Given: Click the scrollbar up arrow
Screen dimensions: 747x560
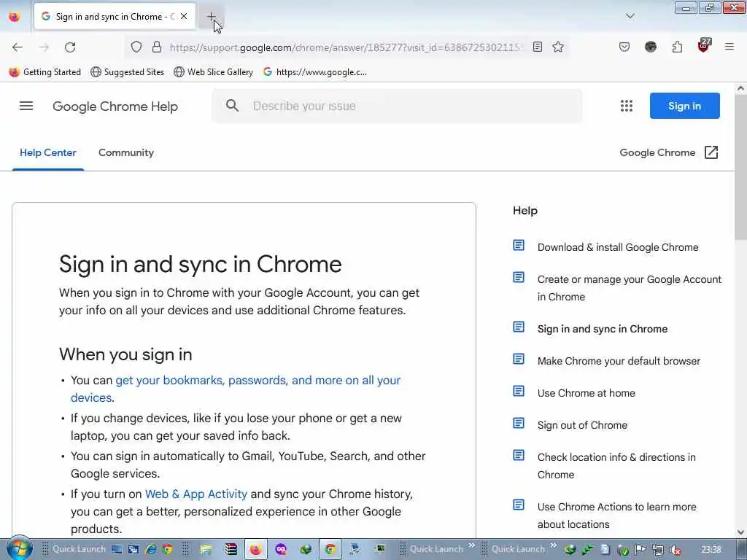Looking at the screenshot, I should (x=740, y=88).
